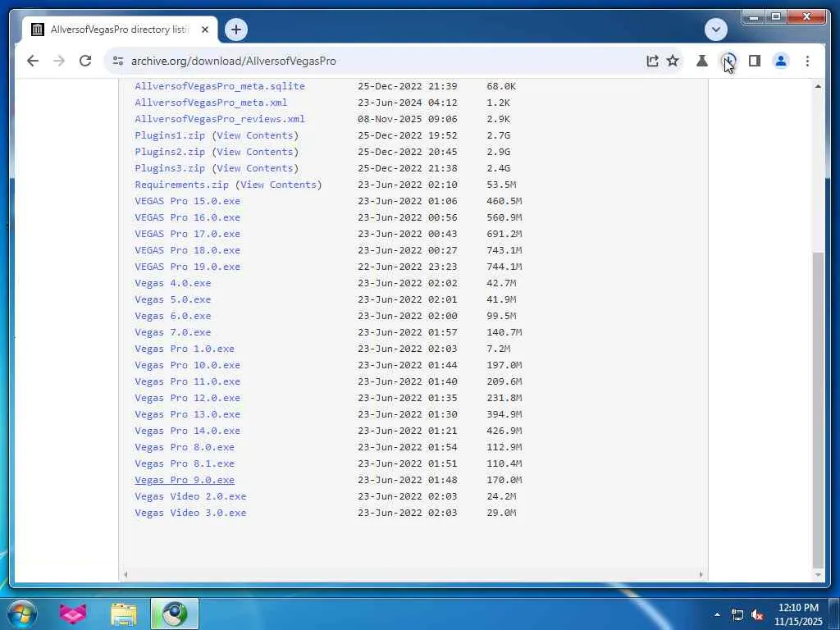This screenshot has width=840, height=630.
Task: Select the AllversofVegasPro directory listing tab
Action: pyautogui.click(x=120, y=30)
